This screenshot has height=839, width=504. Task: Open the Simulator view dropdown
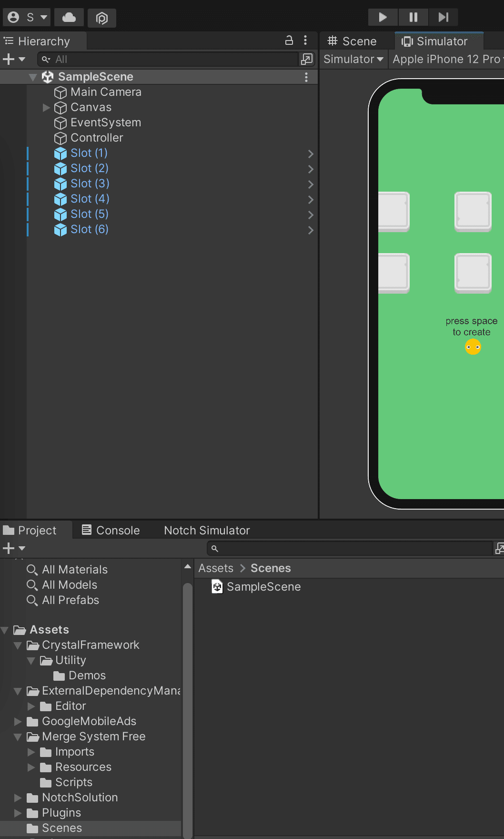click(x=353, y=59)
